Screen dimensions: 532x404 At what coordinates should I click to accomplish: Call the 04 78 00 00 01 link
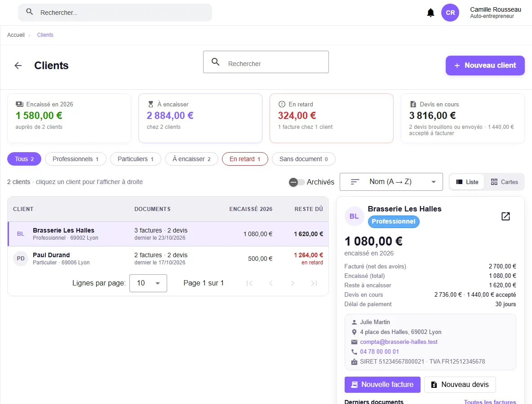pos(379,352)
